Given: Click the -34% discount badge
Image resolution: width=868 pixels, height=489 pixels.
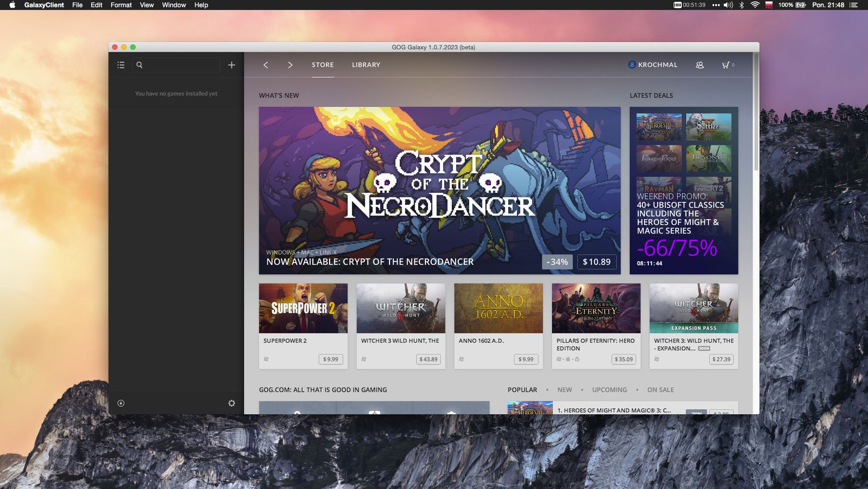Looking at the screenshot, I should [x=557, y=262].
